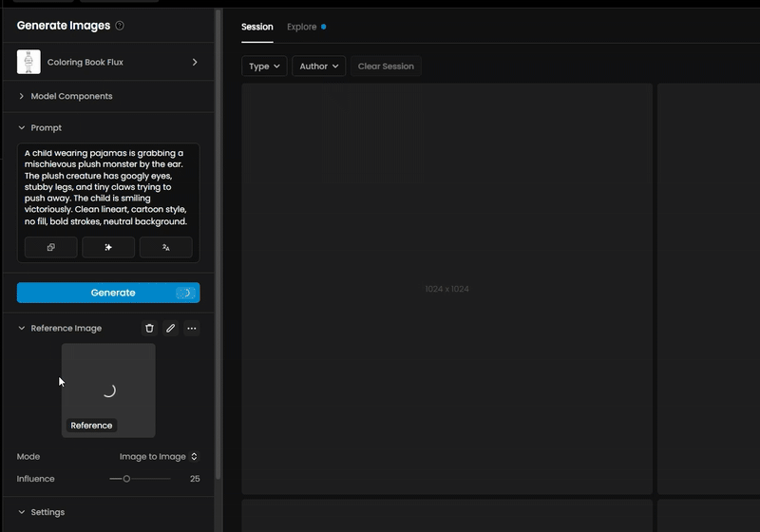
Task: Edit the reference image with the pencil icon
Action: click(171, 328)
